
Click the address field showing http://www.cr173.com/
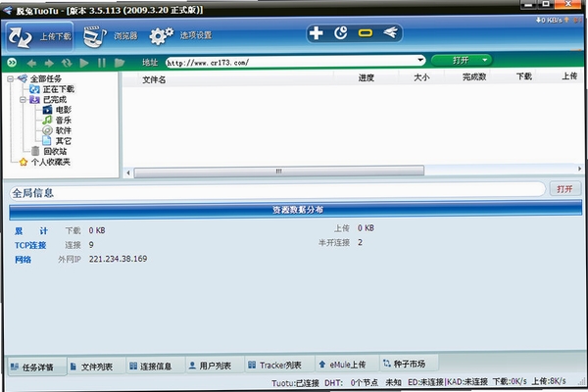pyautogui.click(x=291, y=63)
